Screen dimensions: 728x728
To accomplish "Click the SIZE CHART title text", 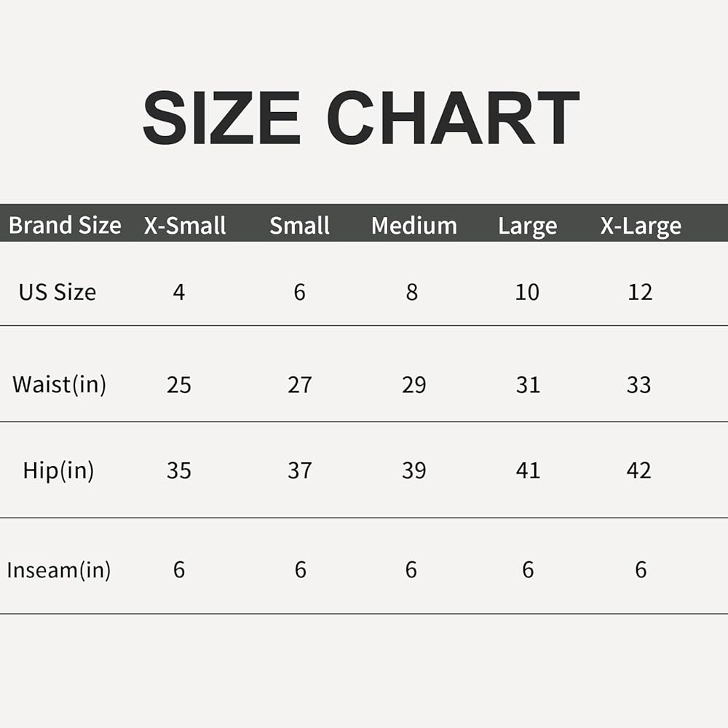I will [x=361, y=117].
